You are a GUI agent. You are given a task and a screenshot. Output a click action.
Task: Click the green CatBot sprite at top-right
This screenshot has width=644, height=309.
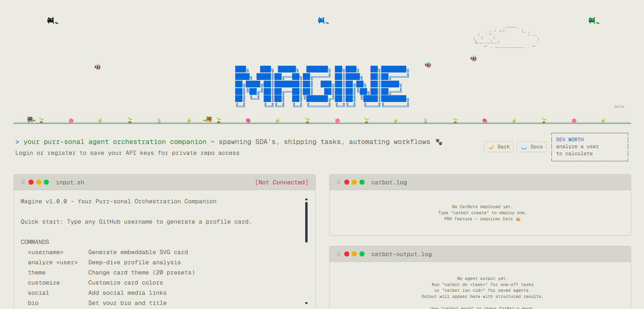point(592,20)
